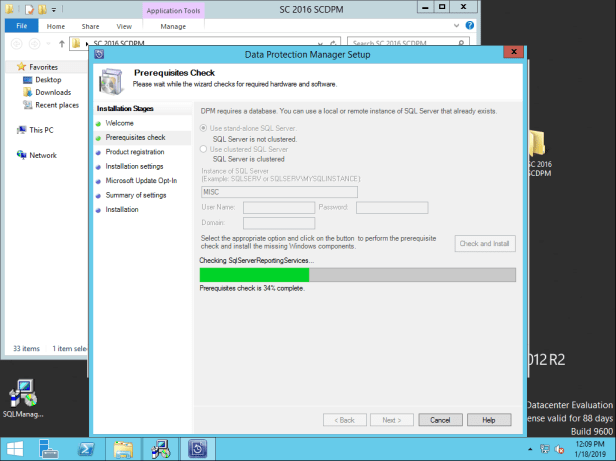This screenshot has height=461, width=616.
Task: Select Use clustered SQL Server option
Action: (205, 149)
